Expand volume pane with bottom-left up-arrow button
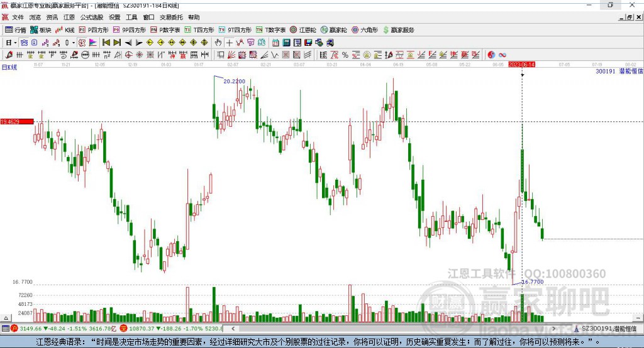Image resolution: width=644 pixels, height=348 pixels. pos(6,318)
